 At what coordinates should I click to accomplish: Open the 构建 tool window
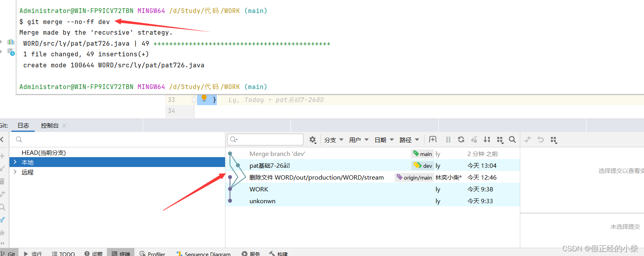tap(278, 254)
